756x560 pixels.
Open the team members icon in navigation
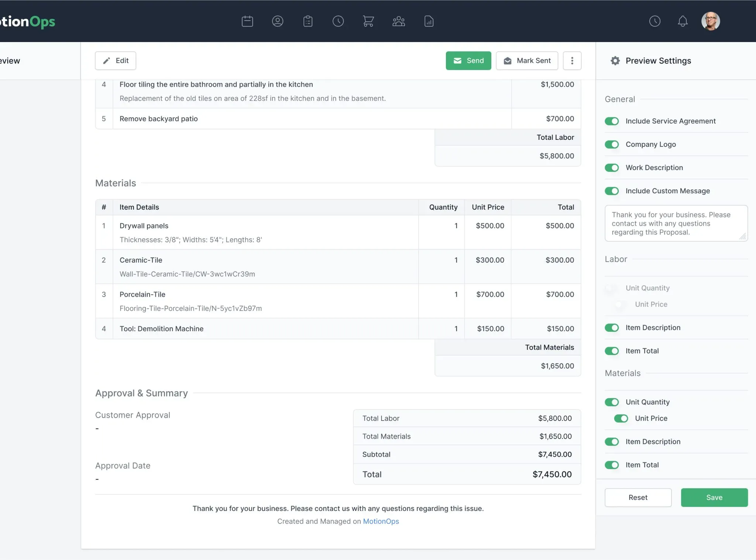(399, 21)
